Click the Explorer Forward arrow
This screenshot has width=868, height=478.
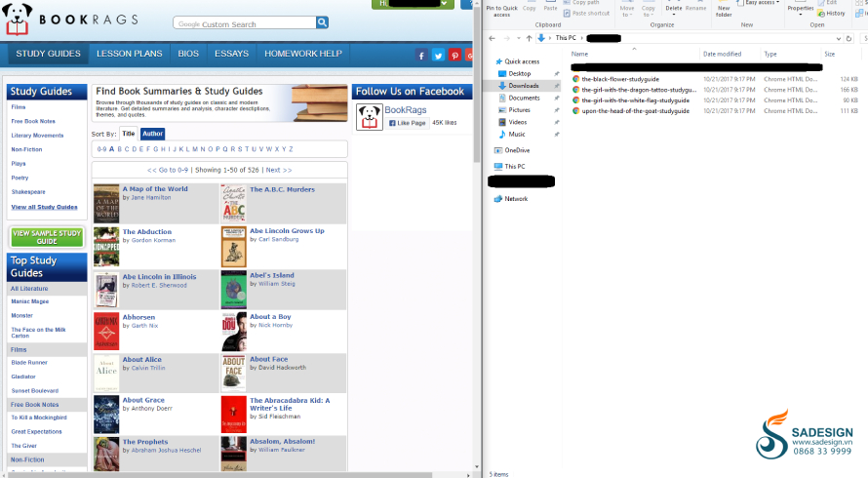coord(506,38)
